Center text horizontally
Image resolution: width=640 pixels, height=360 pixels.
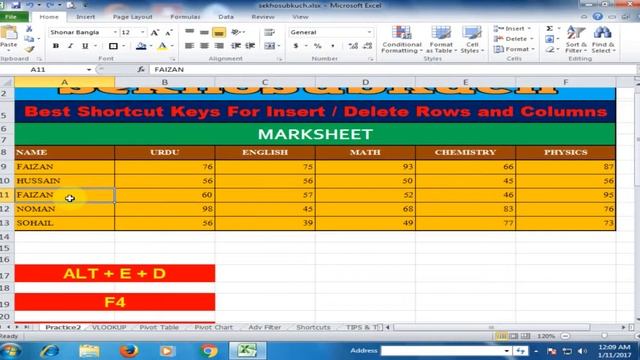coord(204,46)
